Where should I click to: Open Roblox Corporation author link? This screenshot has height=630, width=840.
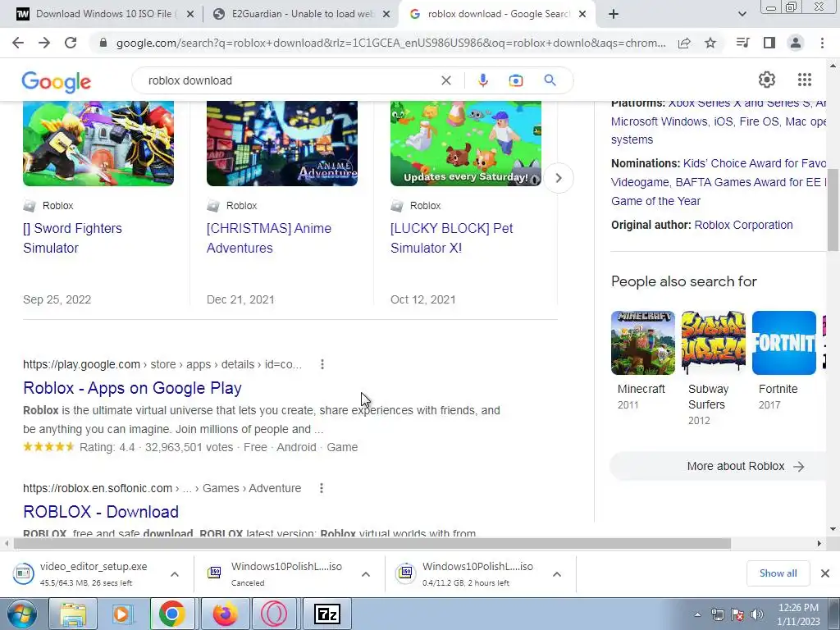[x=743, y=225]
